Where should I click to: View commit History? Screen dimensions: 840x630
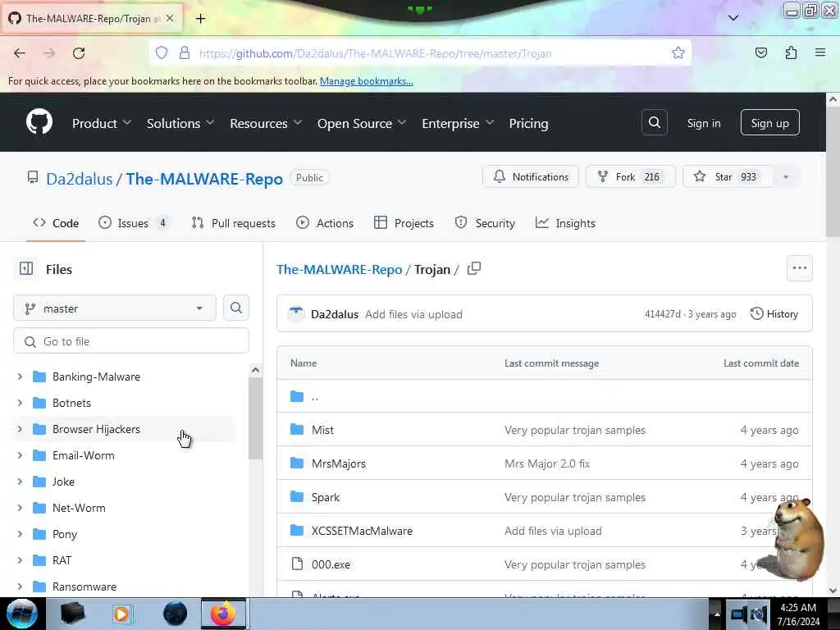coord(774,314)
